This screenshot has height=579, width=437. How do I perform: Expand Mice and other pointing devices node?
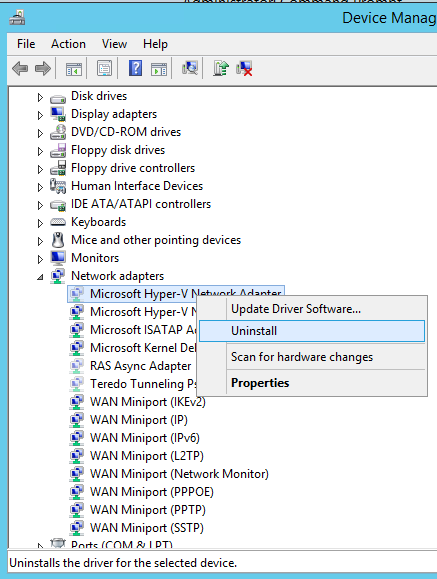[x=40, y=241]
